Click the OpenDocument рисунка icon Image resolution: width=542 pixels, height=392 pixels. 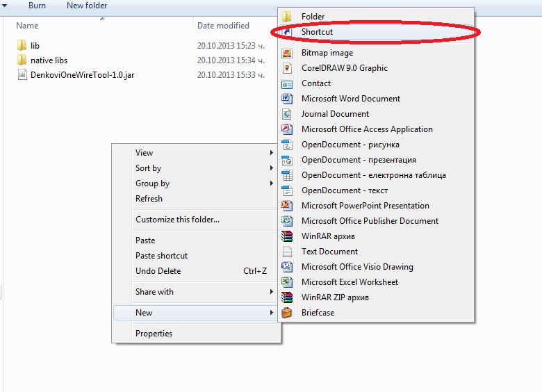(x=287, y=145)
